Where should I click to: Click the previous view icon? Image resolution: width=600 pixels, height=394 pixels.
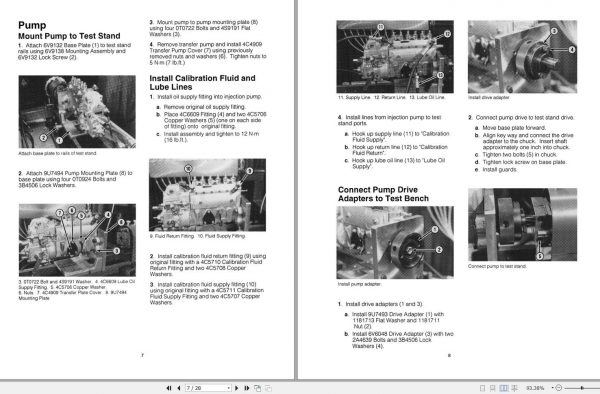pyautogui.click(x=258, y=388)
